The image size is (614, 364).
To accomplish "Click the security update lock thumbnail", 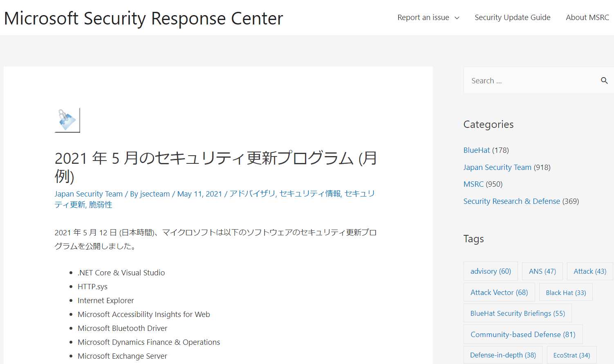I will pos(67,120).
